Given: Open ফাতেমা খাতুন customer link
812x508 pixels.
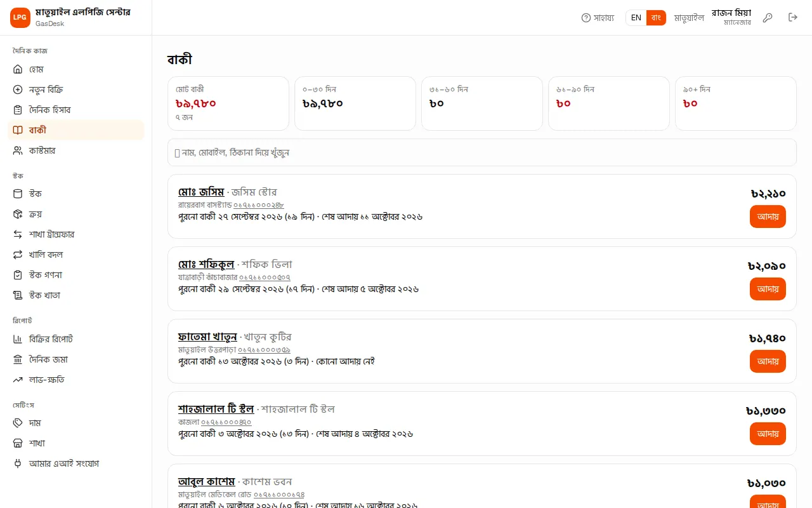Looking at the screenshot, I should point(207,337).
